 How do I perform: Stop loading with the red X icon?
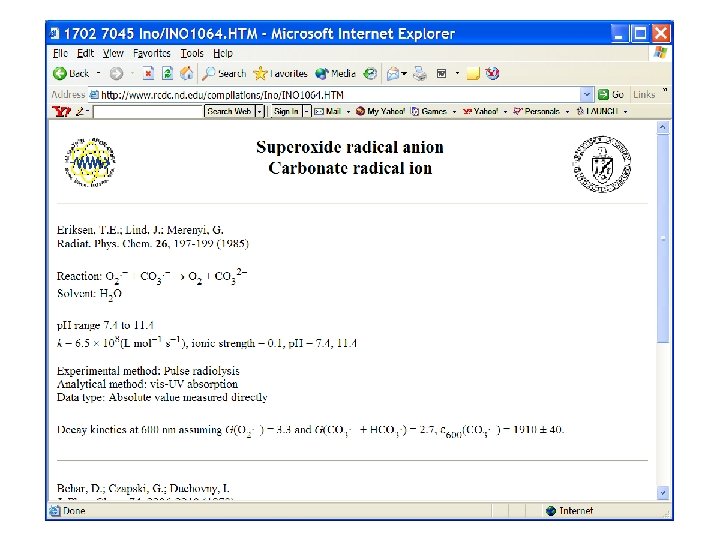click(x=148, y=73)
